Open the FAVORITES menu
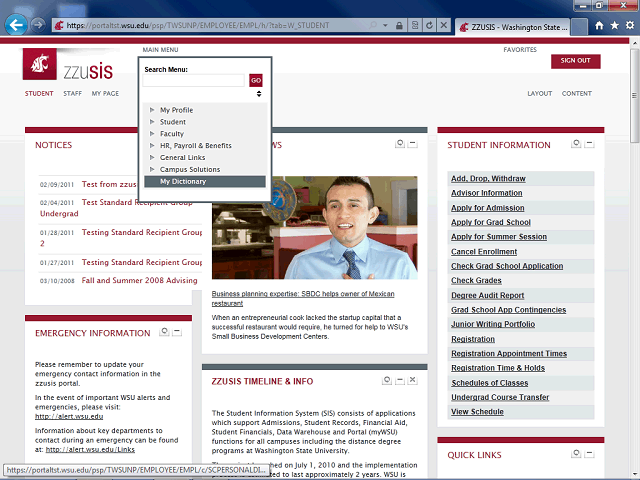This screenshot has height=480, width=640. coord(520,50)
